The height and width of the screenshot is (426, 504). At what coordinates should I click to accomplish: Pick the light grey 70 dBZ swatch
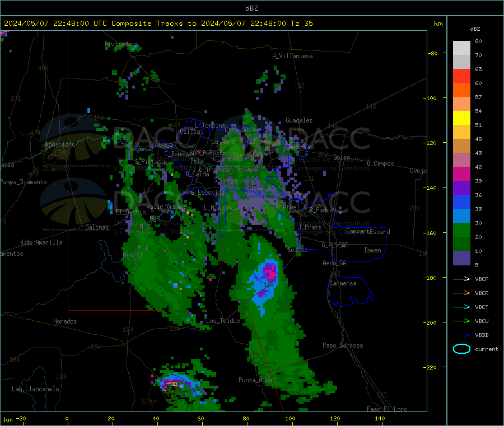point(461,48)
